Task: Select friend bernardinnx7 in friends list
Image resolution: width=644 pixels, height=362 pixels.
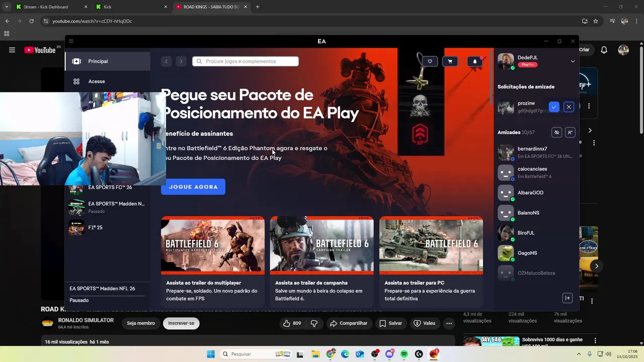Action: [x=536, y=152]
